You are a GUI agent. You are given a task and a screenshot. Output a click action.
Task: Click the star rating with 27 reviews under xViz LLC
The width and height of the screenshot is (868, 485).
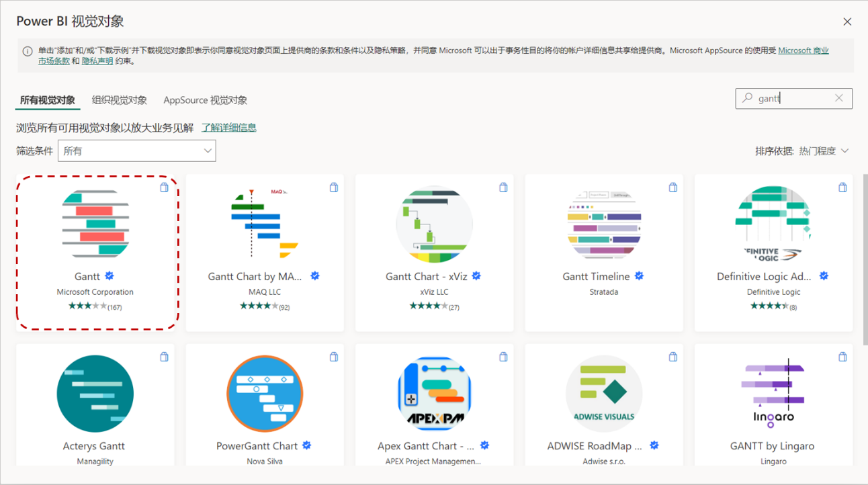coord(429,306)
